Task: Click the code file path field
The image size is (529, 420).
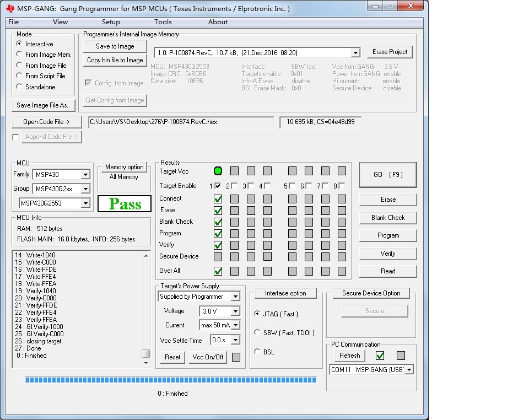Action: click(x=181, y=122)
